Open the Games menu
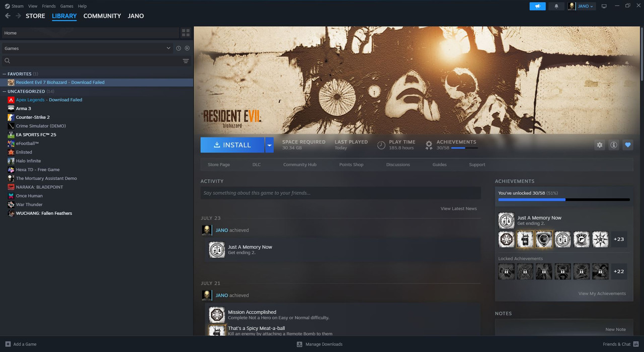Screen dimensions: 644x352 tap(66, 6)
